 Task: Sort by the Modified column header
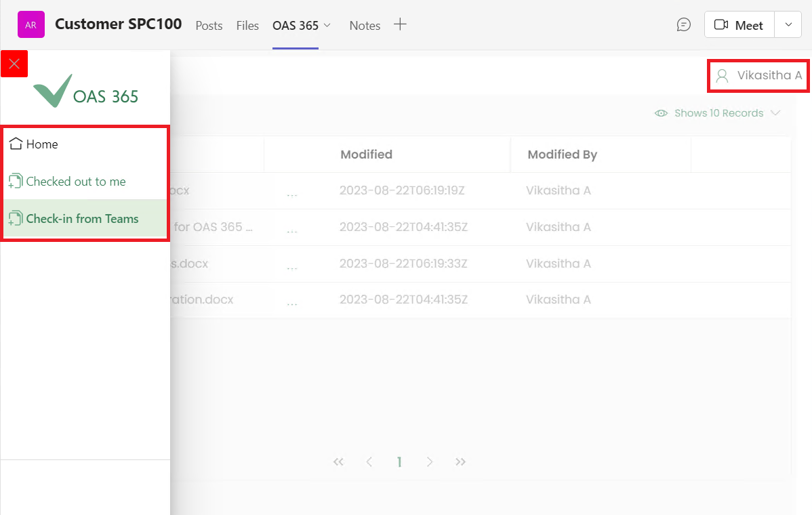pyautogui.click(x=366, y=154)
